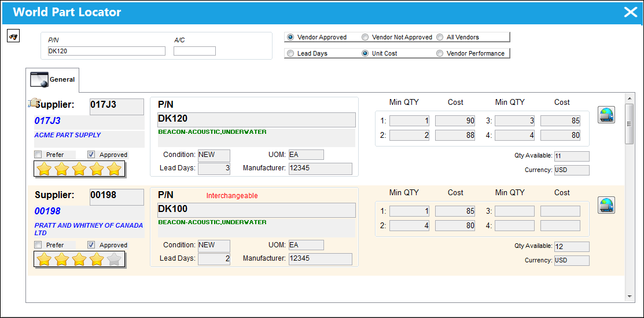Click the DK100 part number field

tap(257, 210)
